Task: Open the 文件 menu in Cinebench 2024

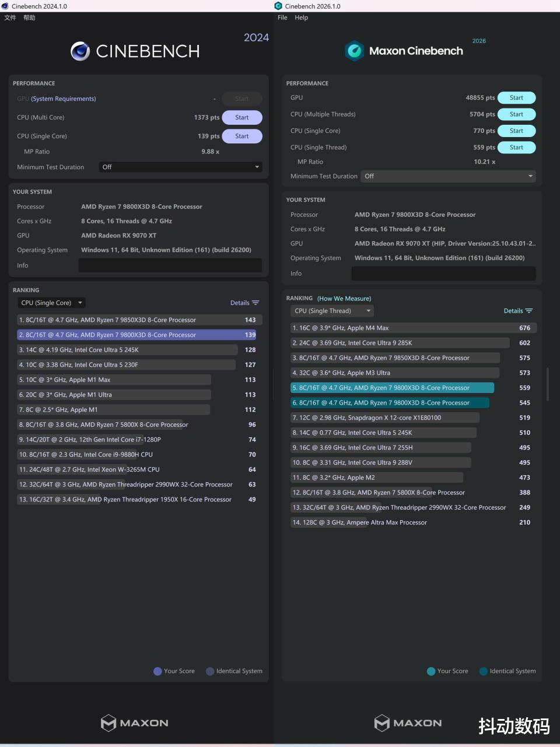Action: pos(10,17)
